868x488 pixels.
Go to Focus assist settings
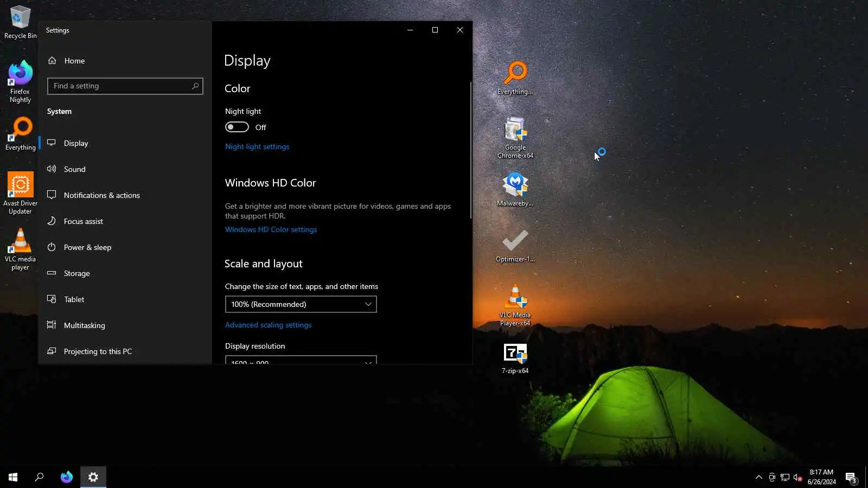(x=125, y=221)
